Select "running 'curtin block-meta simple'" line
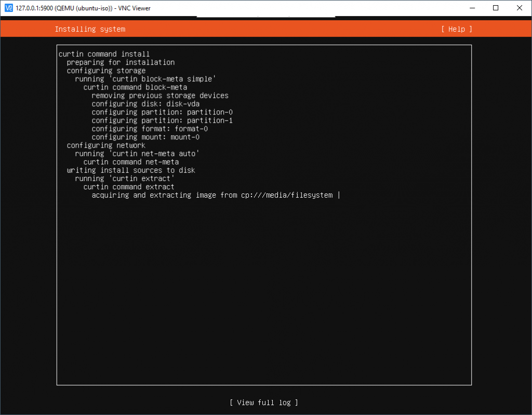 pyautogui.click(x=145, y=79)
